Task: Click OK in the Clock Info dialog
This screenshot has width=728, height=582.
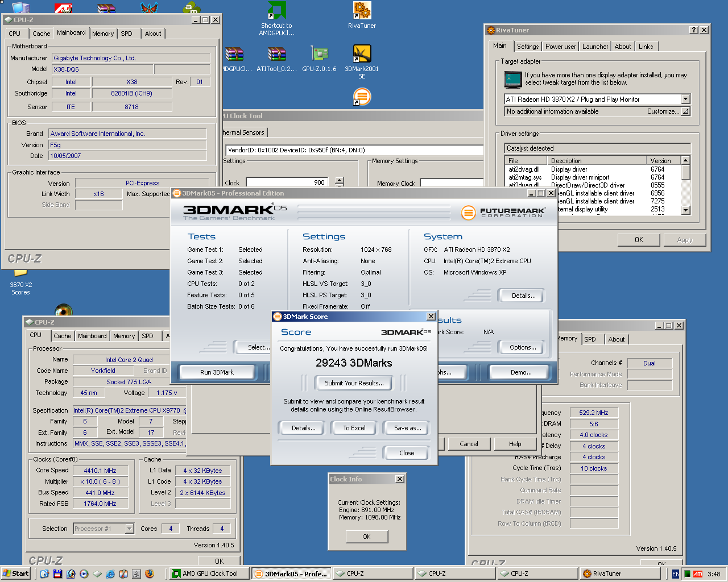Action: (x=366, y=537)
